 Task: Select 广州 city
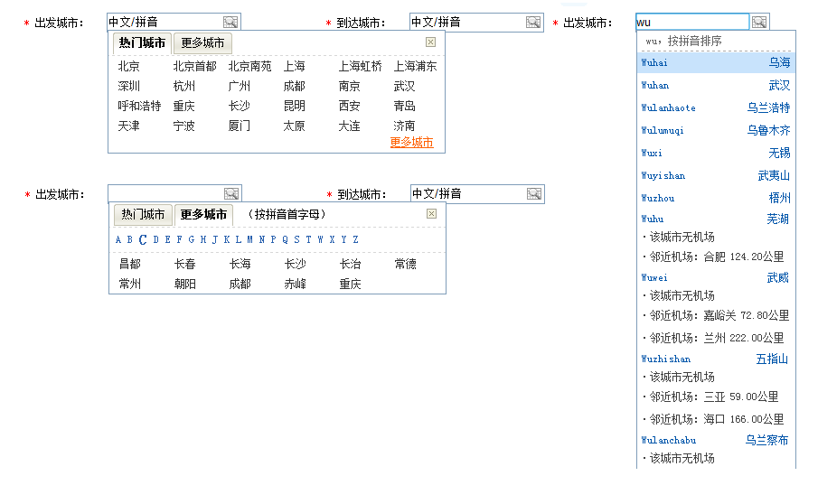point(240,86)
